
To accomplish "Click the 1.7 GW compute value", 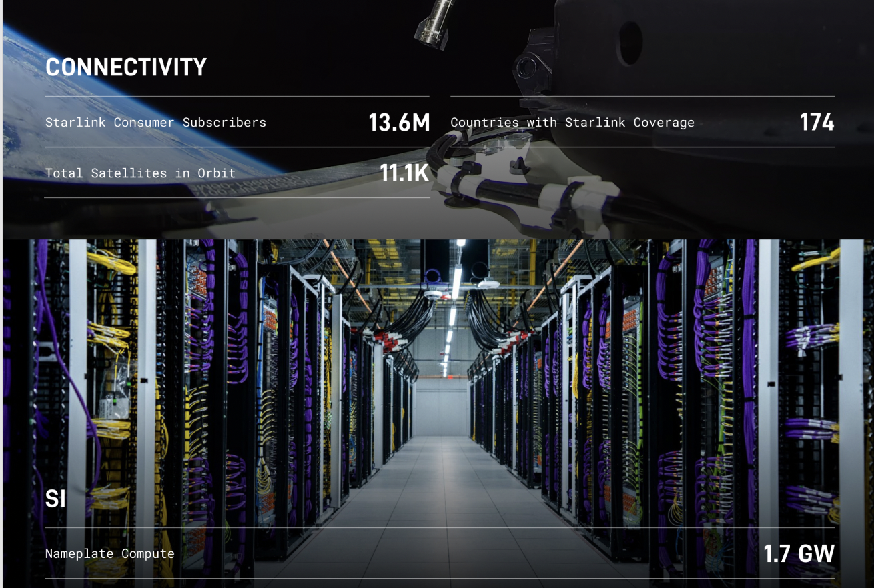I will point(799,553).
